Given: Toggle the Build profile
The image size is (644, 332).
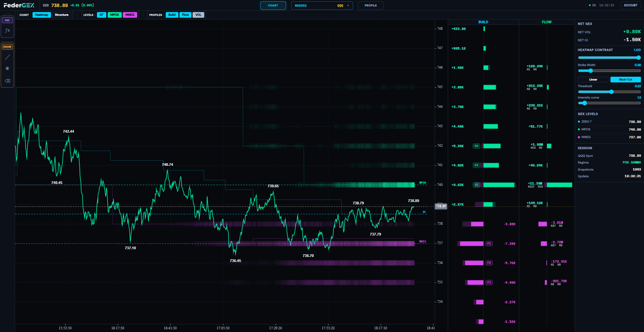Looking at the screenshot, I should coord(172,15).
